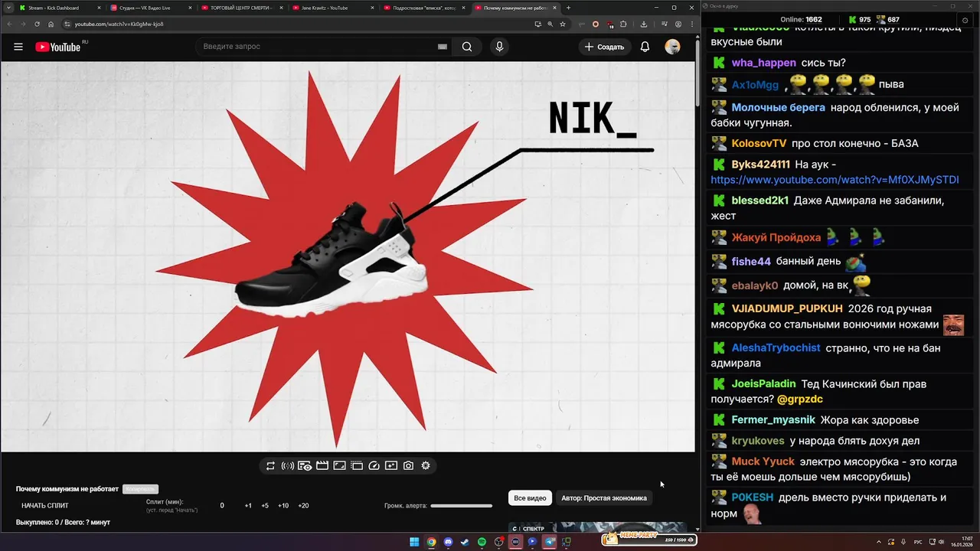Switch to ТОРГОВЫЙ ЦЕНТР СМЕРТИ tab
Image resolution: width=980 pixels, height=551 pixels.
point(242,8)
